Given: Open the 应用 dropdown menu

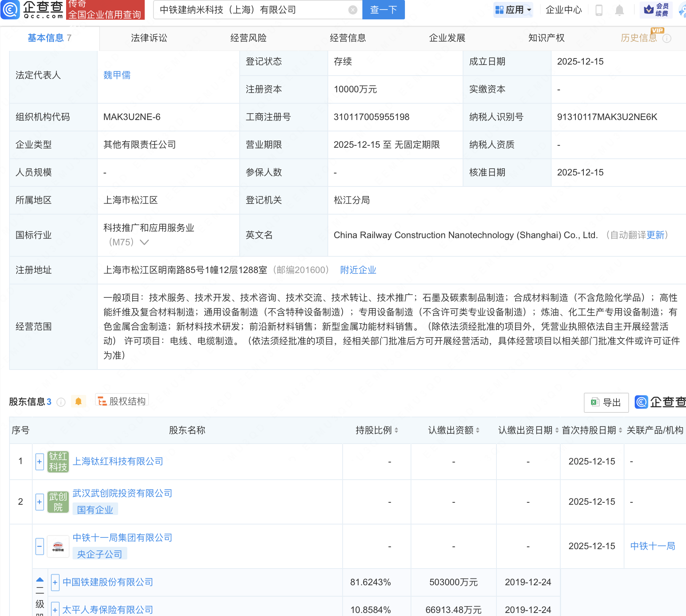Looking at the screenshot, I should tap(513, 10).
